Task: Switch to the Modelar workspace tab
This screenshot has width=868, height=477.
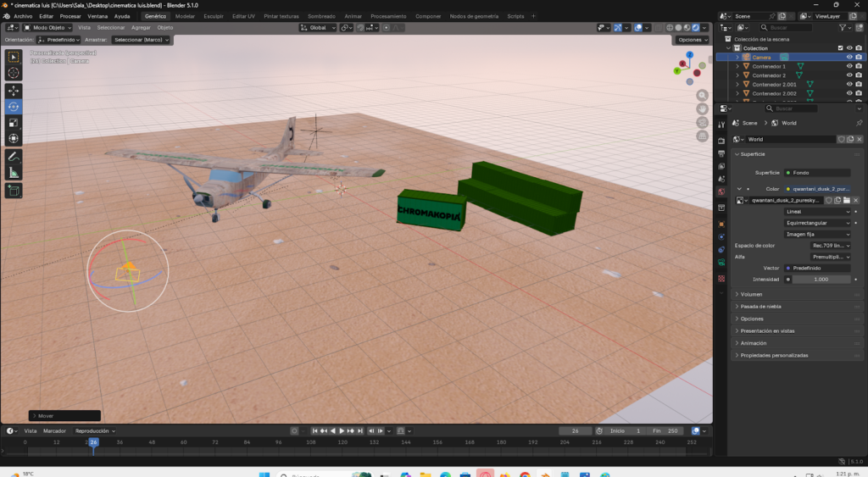Action: [185, 17]
